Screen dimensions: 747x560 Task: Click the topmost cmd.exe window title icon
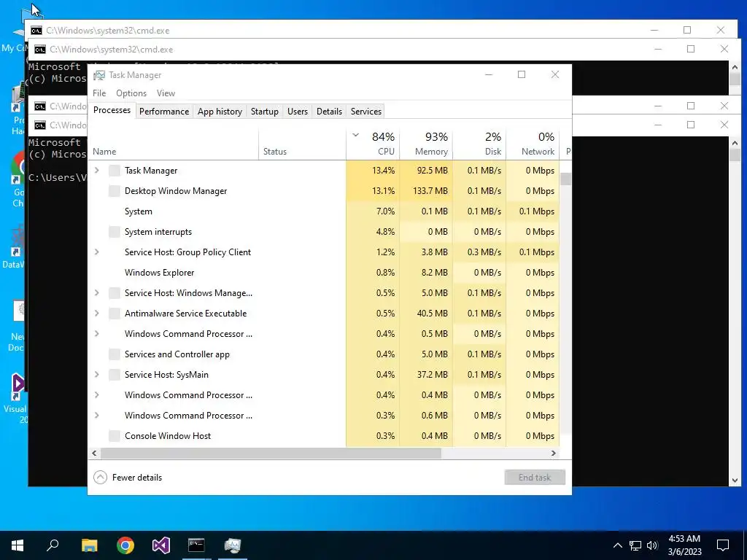[x=36, y=31]
